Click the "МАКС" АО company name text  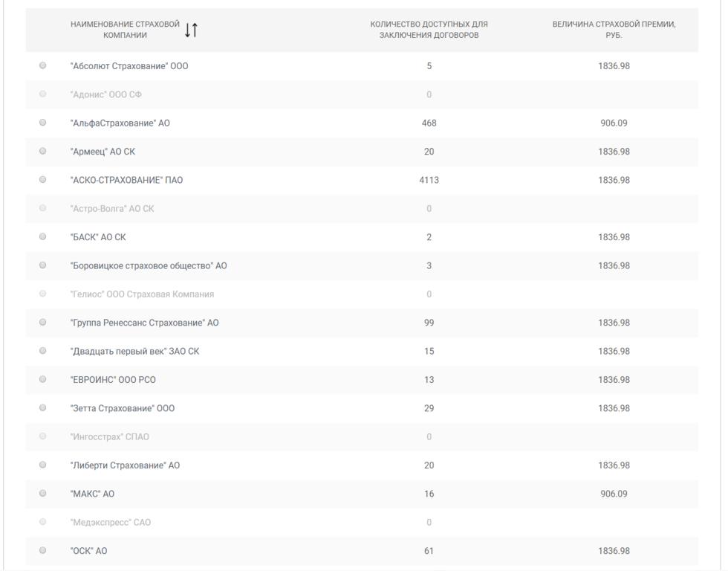point(92,494)
